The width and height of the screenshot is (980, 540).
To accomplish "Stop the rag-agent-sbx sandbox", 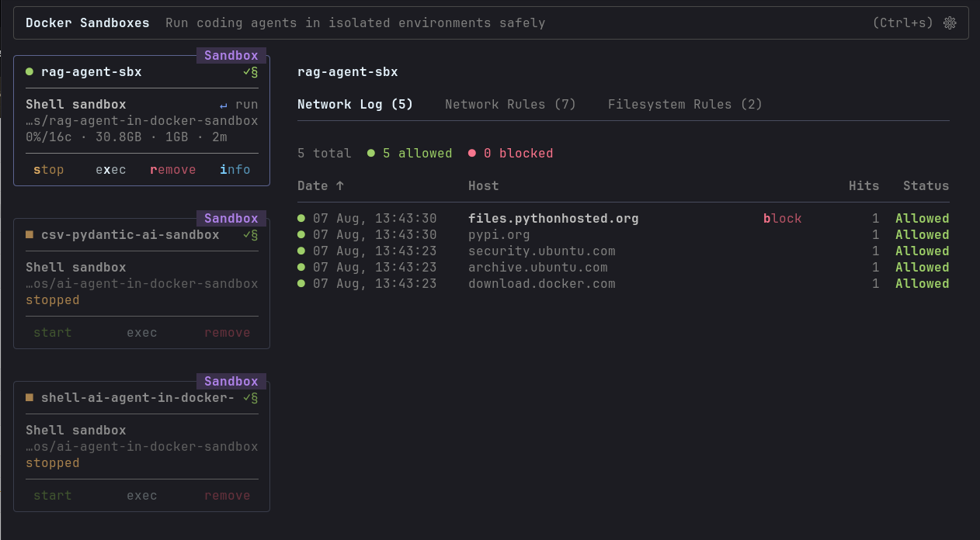I will coord(49,170).
